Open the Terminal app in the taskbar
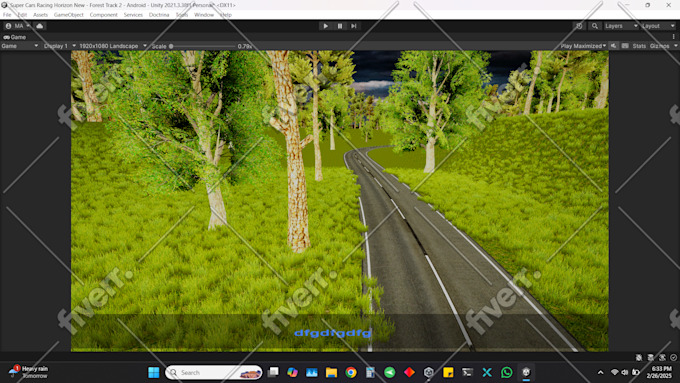Viewport: 680px width, 383px height. click(x=468, y=372)
